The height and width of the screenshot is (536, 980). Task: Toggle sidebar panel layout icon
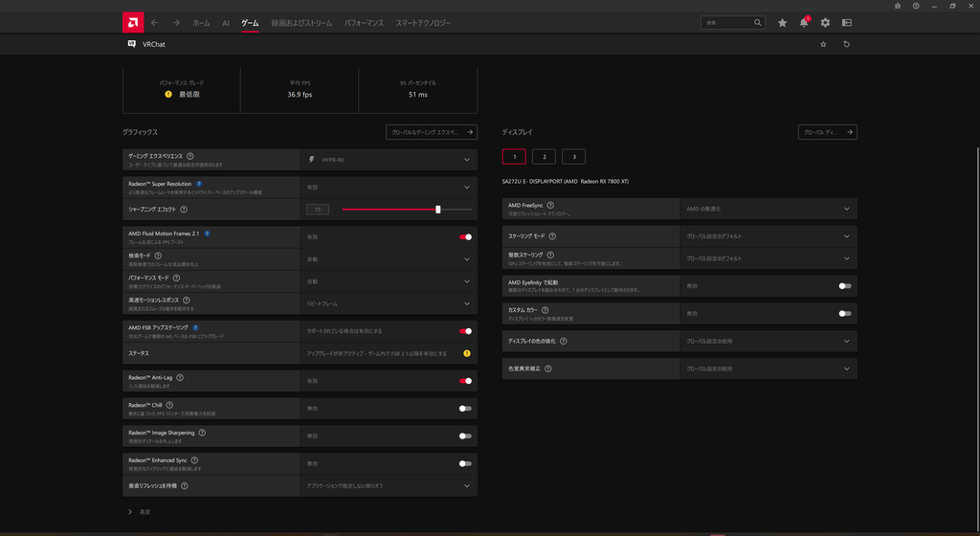point(847,22)
